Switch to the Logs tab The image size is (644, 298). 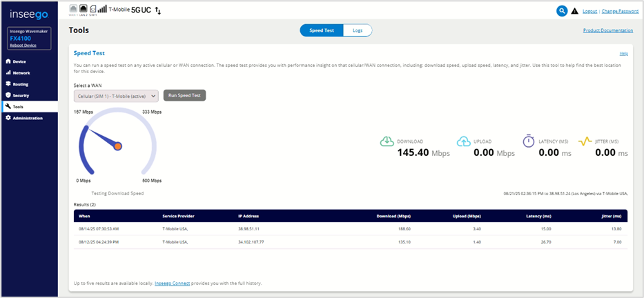pyautogui.click(x=357, y=30)
